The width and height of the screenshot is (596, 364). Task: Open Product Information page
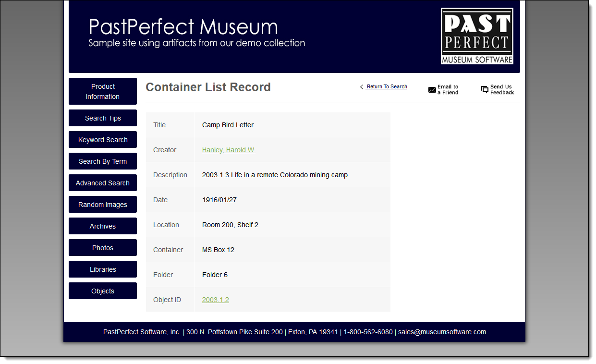click(x=102, y=91)
